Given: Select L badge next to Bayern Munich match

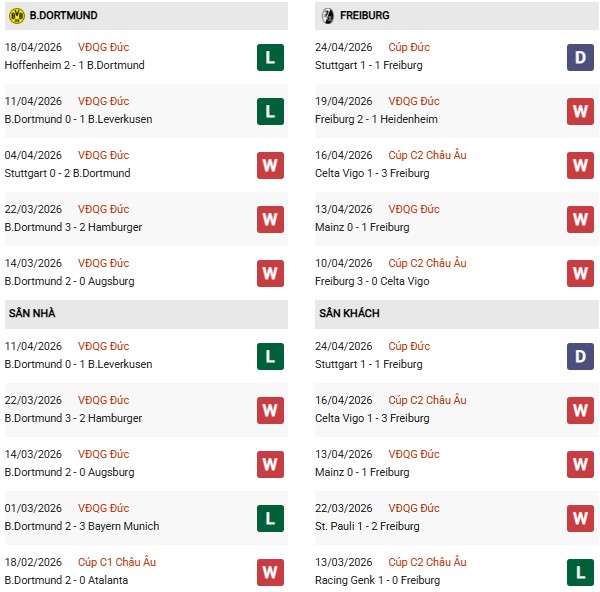Looking at the screenshot, I should [269, 518].
